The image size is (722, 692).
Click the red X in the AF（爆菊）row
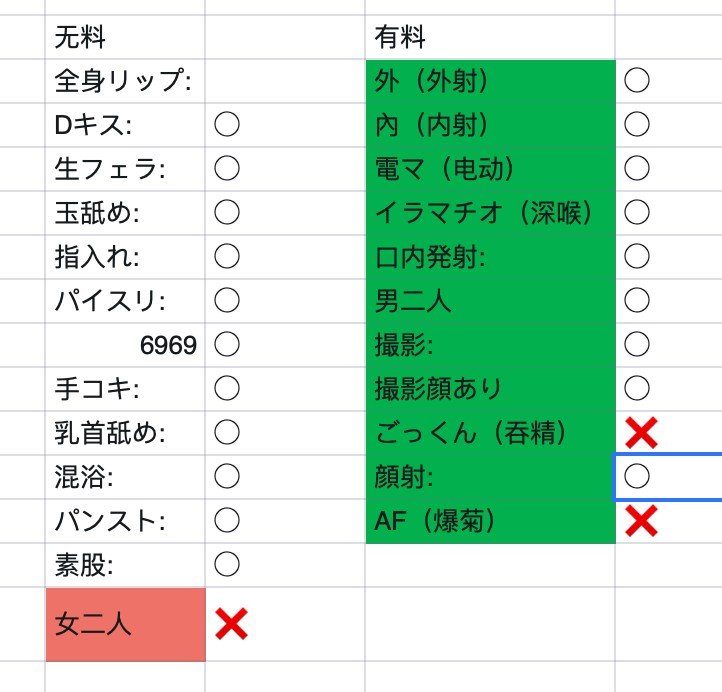(x=640, y=521)
